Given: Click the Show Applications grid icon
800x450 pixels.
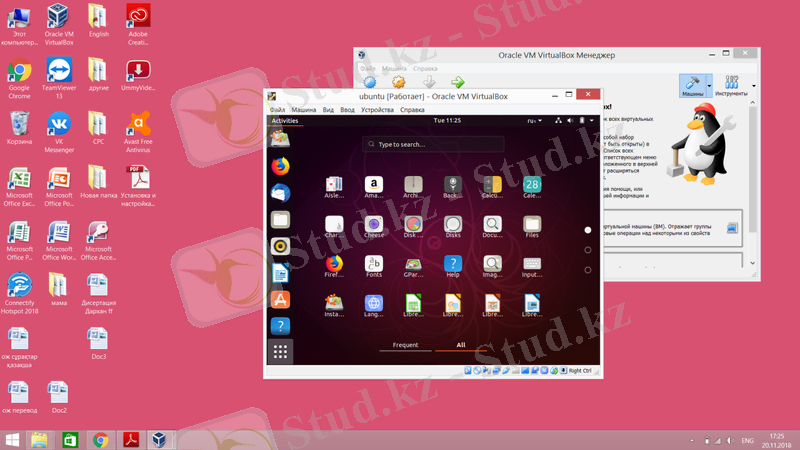Looking at the screenshot, I should 281,352.
